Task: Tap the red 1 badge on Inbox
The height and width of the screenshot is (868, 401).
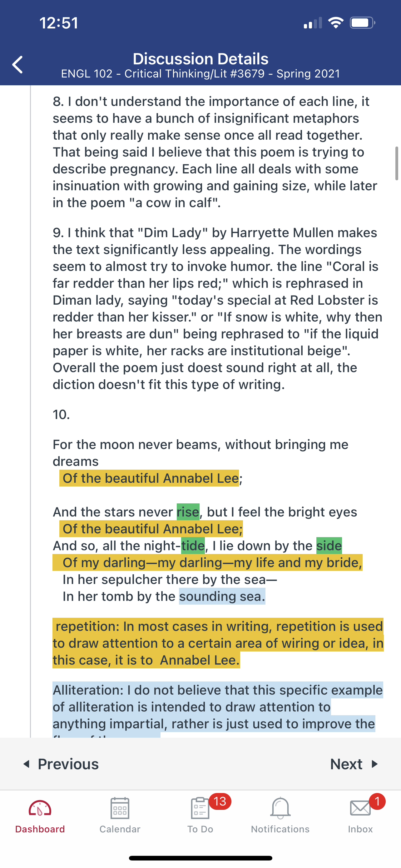Action: coord(377,801)
